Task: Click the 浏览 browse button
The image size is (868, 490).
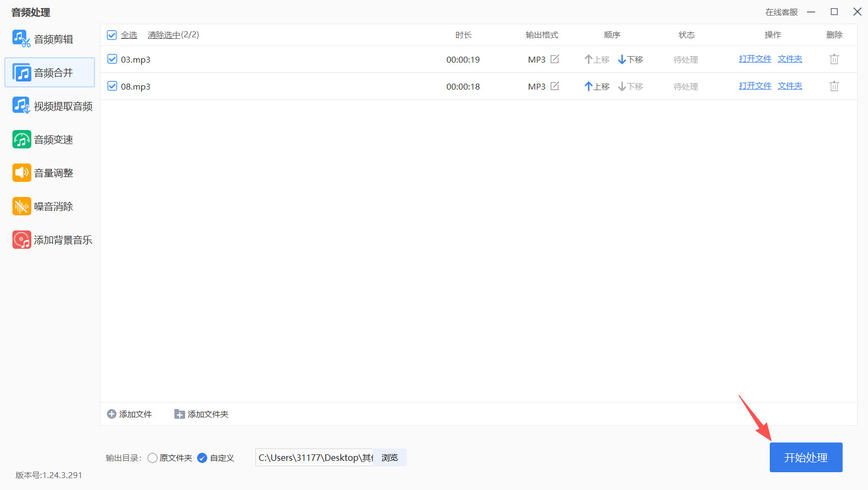Action: 390,458
